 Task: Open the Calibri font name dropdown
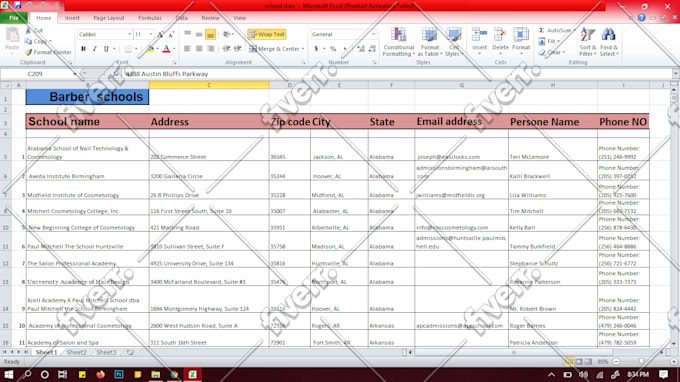(x=129, y=34)
